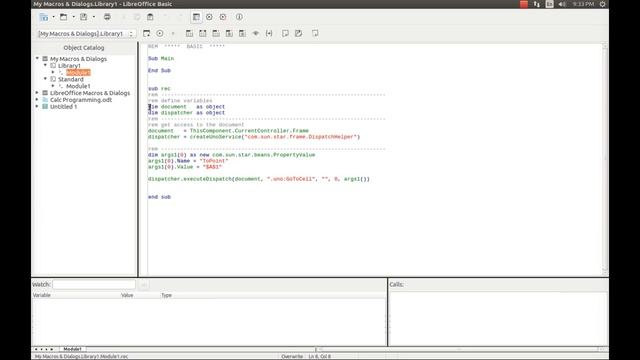This screenshot has width=640, height=360.
Task: Expand the LibreOffice Macros & Dialogs node
Action: [37, 93]
